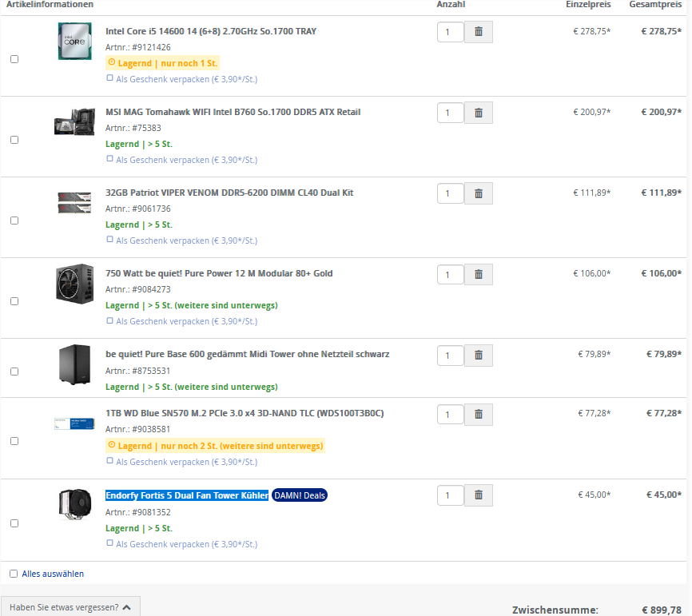Click article number #75383
This screenshot has height=616, width=692.
pyautogui.click(x=146, y=128)
